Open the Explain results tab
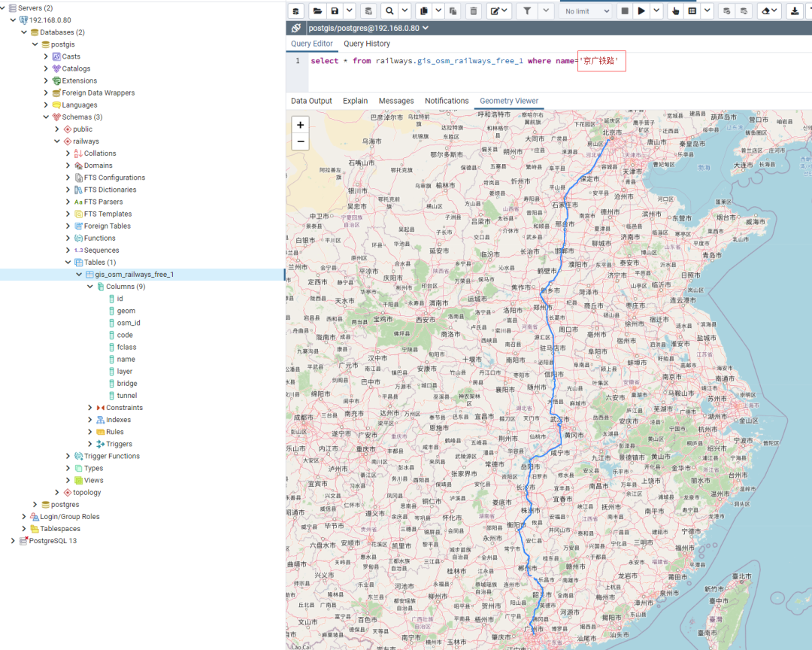The height and width of the screenshot is (650, 812). [355, 101]
